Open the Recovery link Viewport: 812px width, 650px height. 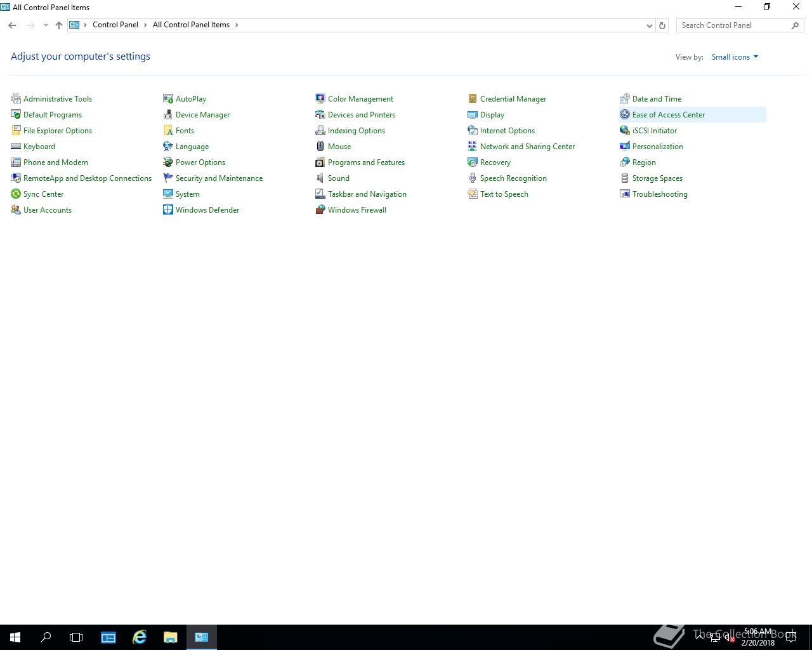coord(495,162)
